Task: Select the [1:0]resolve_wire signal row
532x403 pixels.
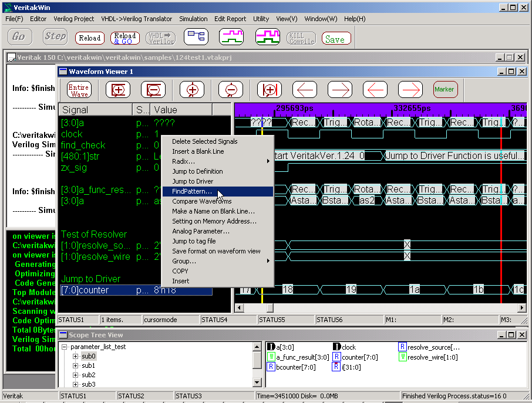Action: (110, 257)
